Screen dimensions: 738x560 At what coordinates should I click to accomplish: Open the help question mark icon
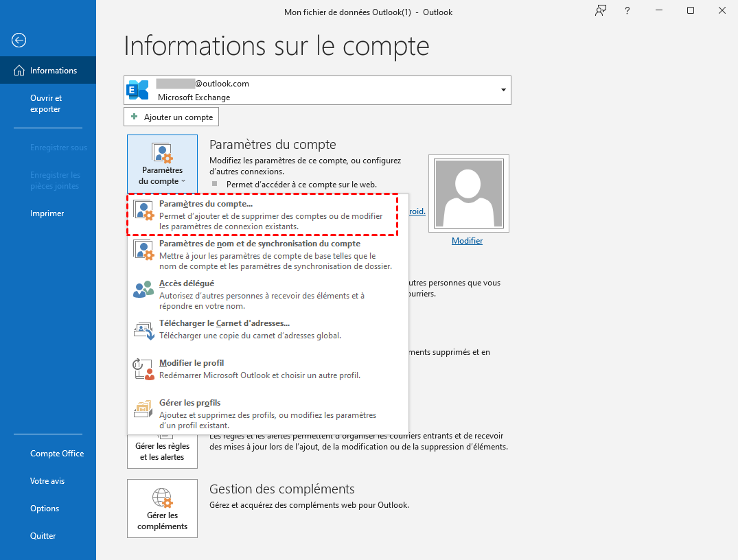(x=627, y=11)
